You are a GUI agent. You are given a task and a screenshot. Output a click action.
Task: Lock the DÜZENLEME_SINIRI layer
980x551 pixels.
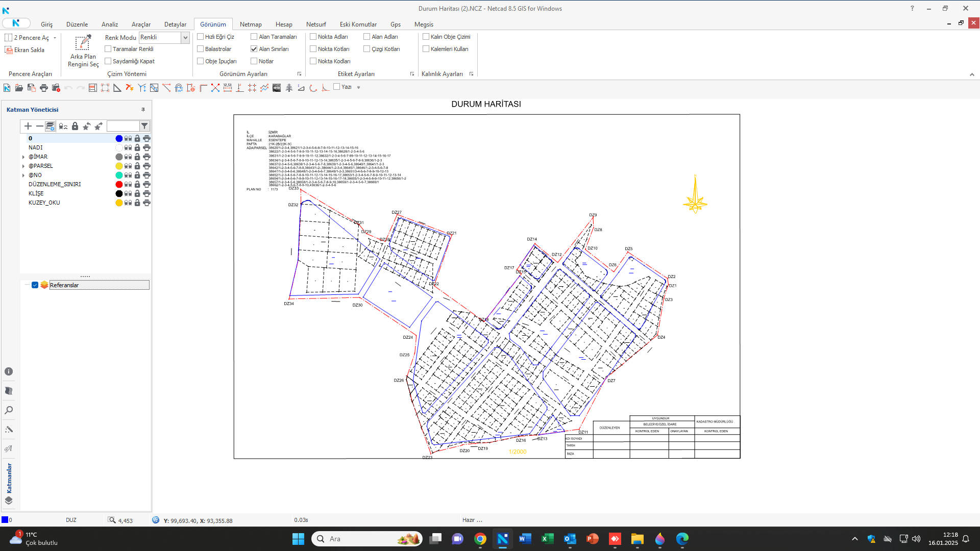click(x=137, y=184)
